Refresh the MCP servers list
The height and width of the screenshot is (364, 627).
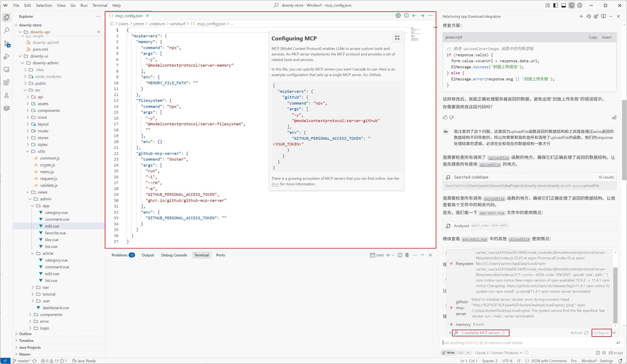(x=579, y=333)
